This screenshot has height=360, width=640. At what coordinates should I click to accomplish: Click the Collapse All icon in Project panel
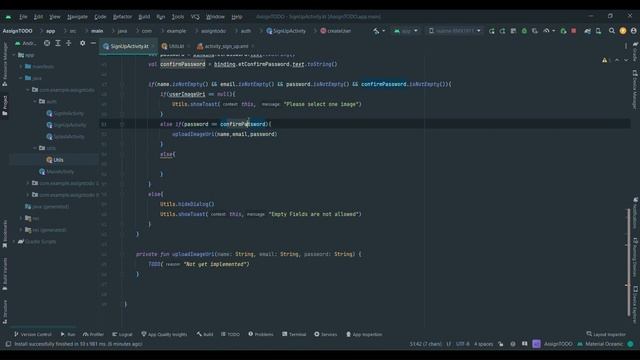(x=69, y=43)
